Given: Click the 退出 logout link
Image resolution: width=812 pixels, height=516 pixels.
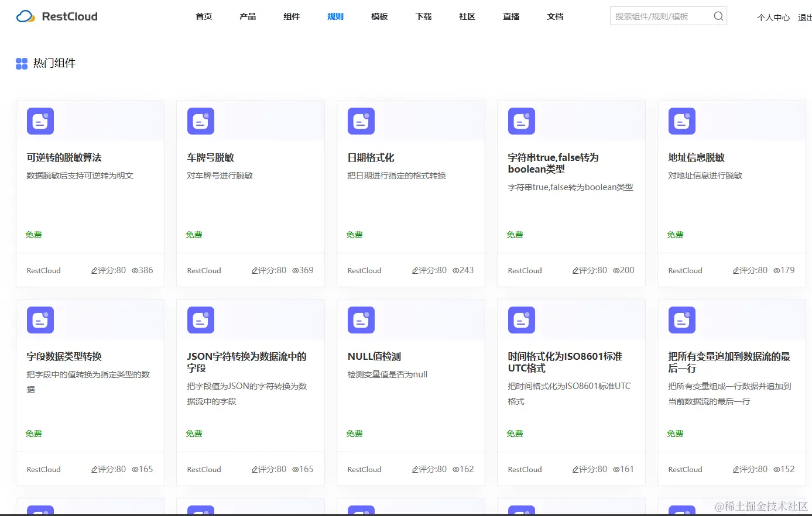Looking at the screenshot, I should point(805,18).
